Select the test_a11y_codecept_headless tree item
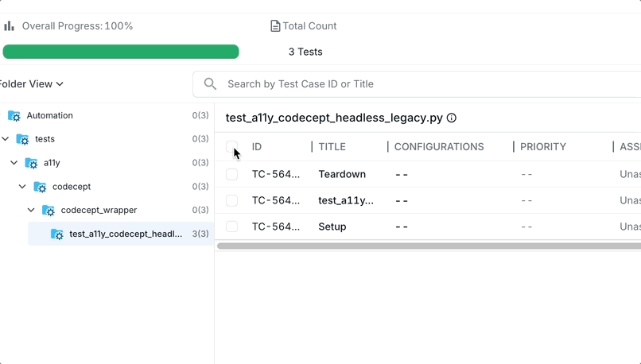The height and width of the screenshot is (364, 641). click(126, 234)
